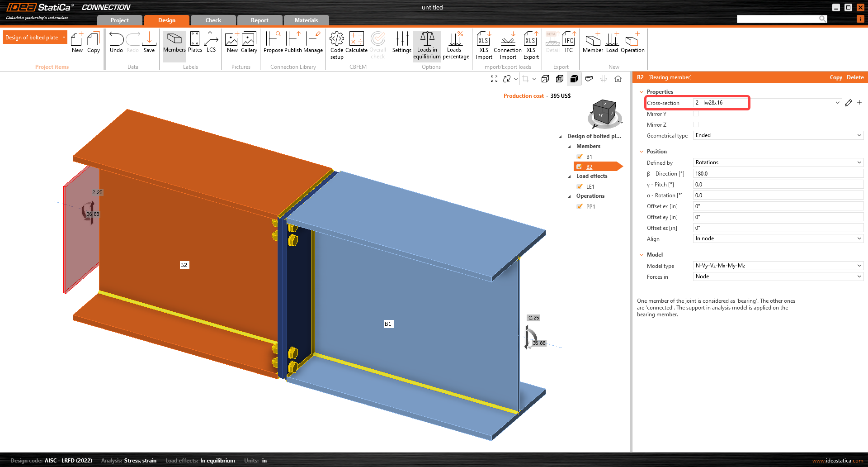Run Calculate in the CBFEM group
Screen dimensions: 868x467
(x=357, y=43)
